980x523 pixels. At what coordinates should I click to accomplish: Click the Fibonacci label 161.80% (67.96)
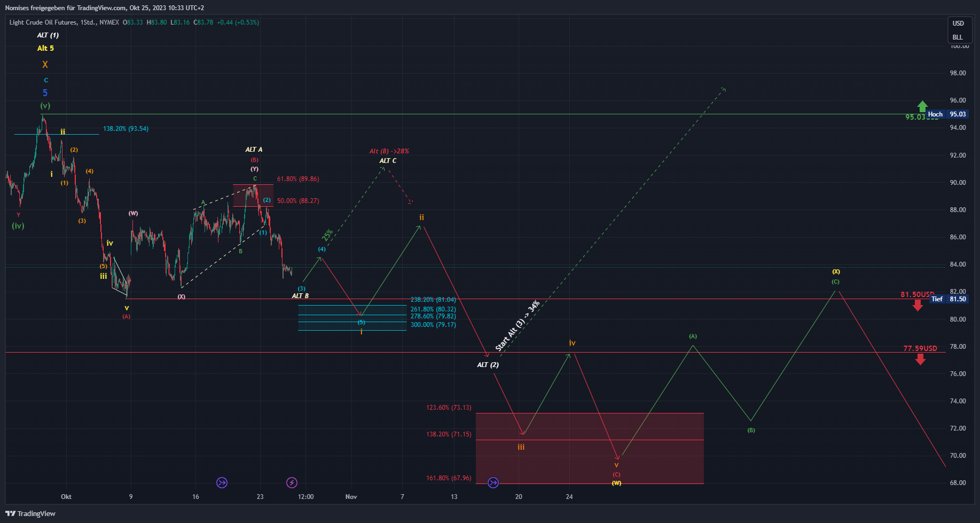(449, 478)
